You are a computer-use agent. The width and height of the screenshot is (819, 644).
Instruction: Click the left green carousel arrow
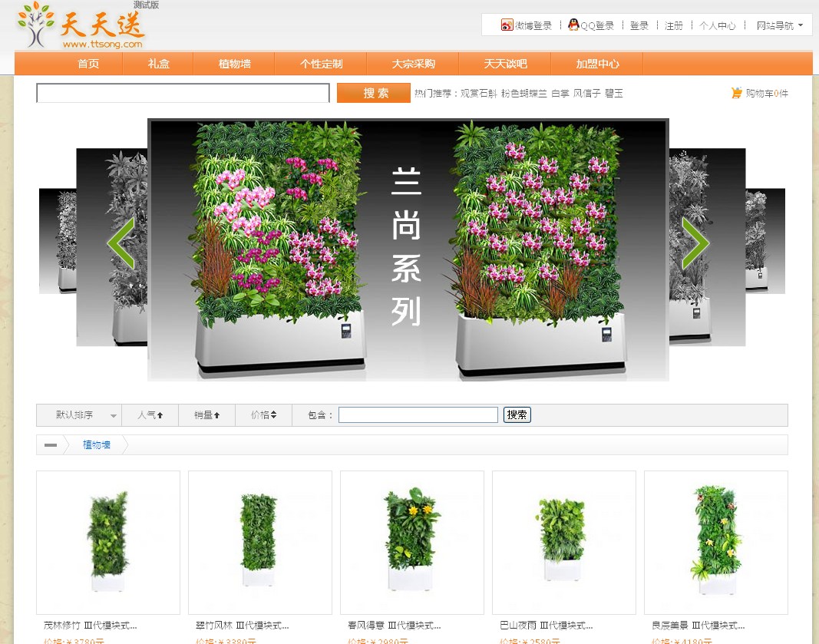pos(121,243)
